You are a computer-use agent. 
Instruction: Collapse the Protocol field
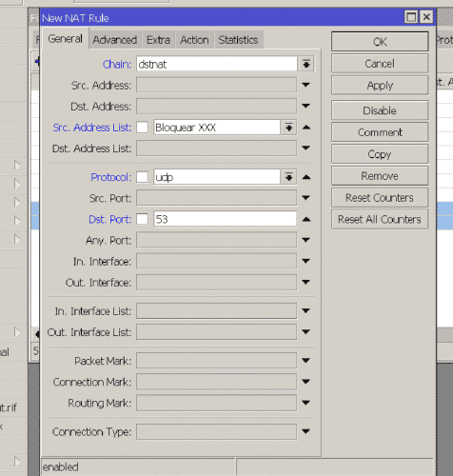(306, 177)
